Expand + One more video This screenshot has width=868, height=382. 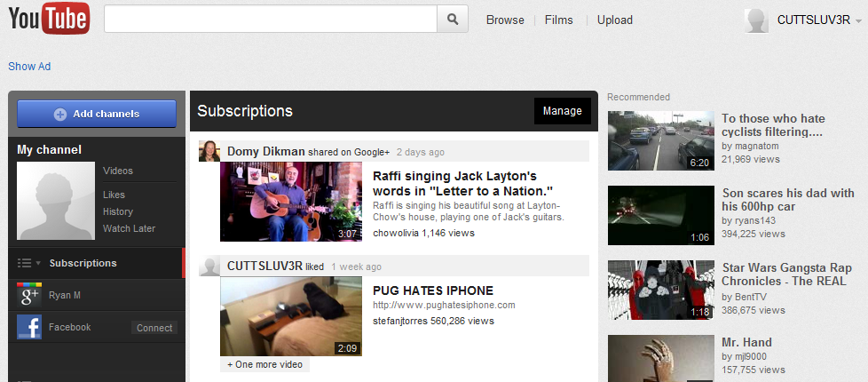(265, 365)
